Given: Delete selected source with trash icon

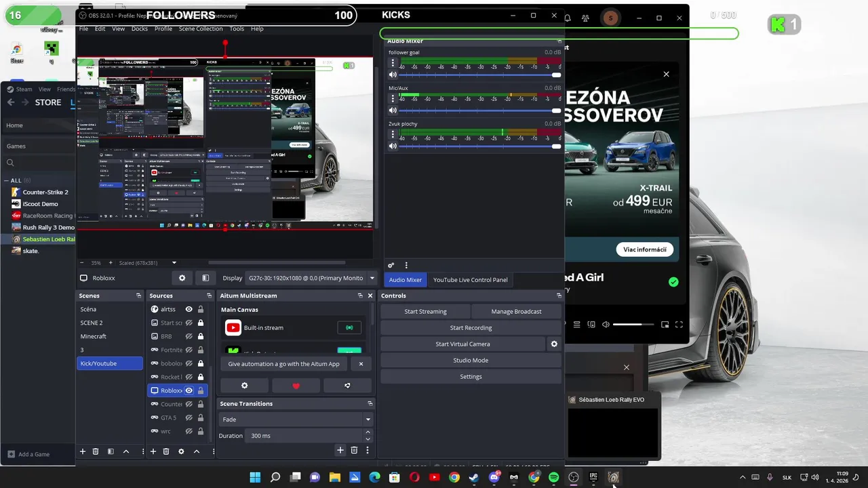Looking at the screenshot, I should (166, 451).
